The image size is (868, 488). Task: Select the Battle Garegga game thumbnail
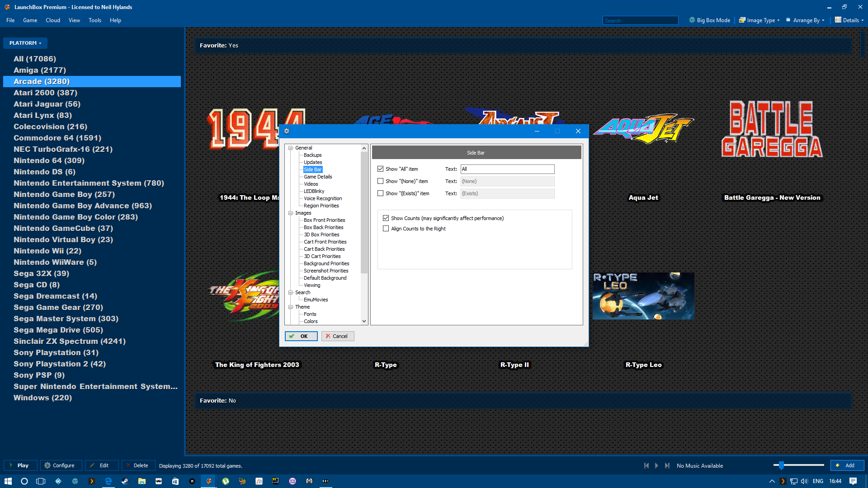click(x=772, y=129)
